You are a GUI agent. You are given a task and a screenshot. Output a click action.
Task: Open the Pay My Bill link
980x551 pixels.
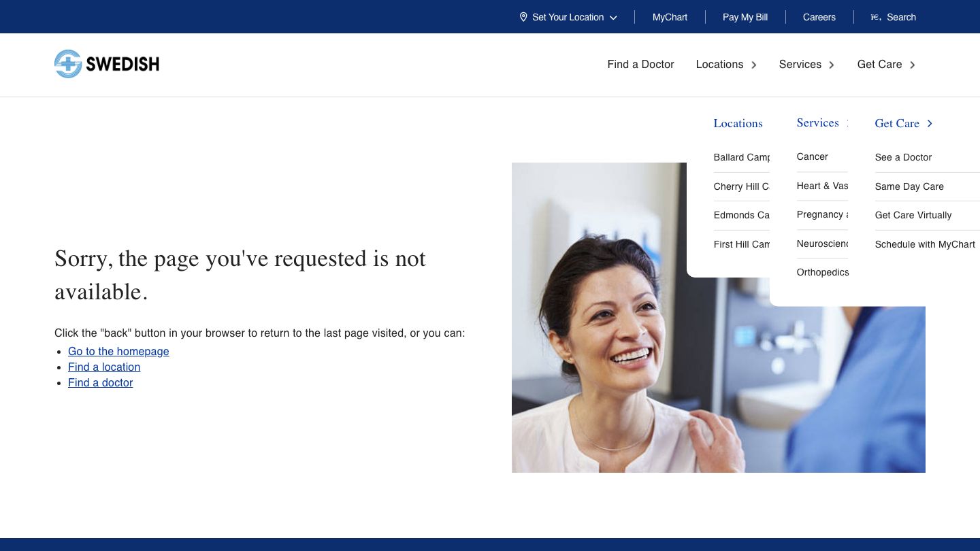point(745,17)
